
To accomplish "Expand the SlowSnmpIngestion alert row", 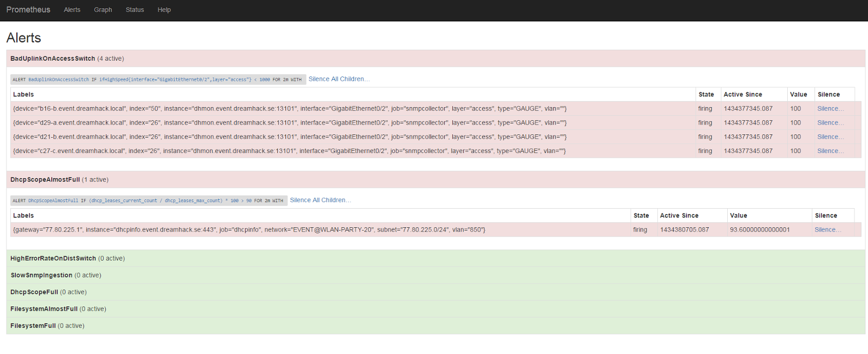I will click(41, 275).
